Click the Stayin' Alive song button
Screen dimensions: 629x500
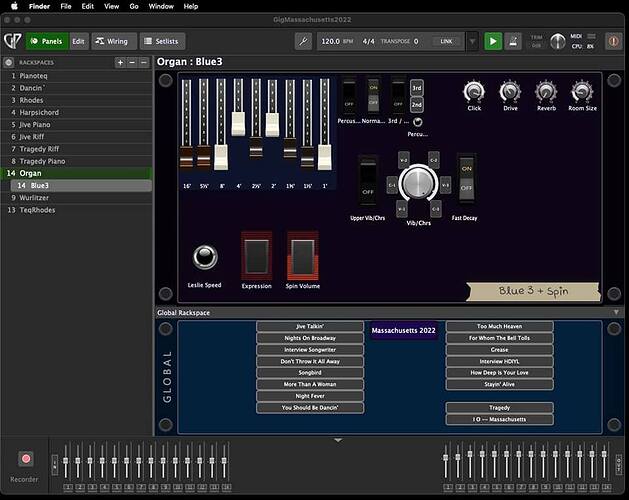tap(499, 384)
